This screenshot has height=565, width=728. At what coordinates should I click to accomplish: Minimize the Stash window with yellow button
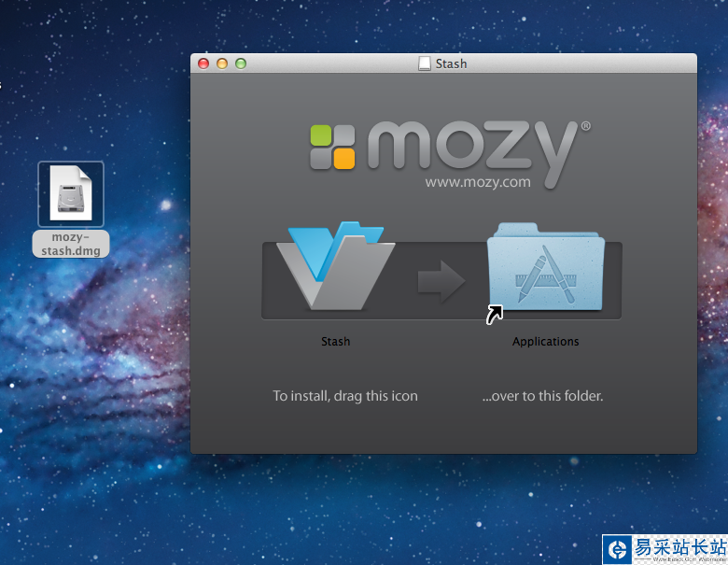[x=222, y=64]
